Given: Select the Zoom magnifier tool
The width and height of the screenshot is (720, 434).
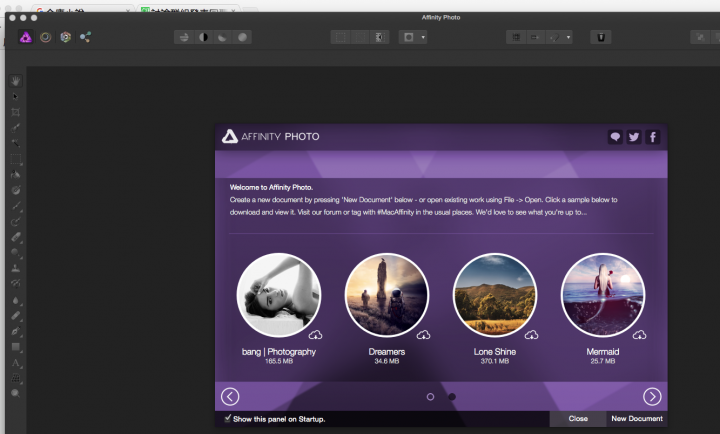Looking at the screenshot, I should [16, 394].
